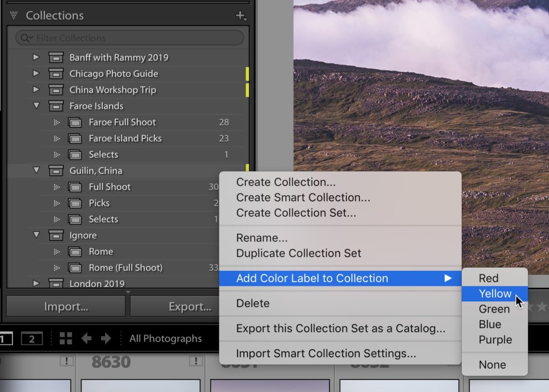Click the yellow label on China Workshop Trip
The image size is (549, 392).
click(247, 90)
